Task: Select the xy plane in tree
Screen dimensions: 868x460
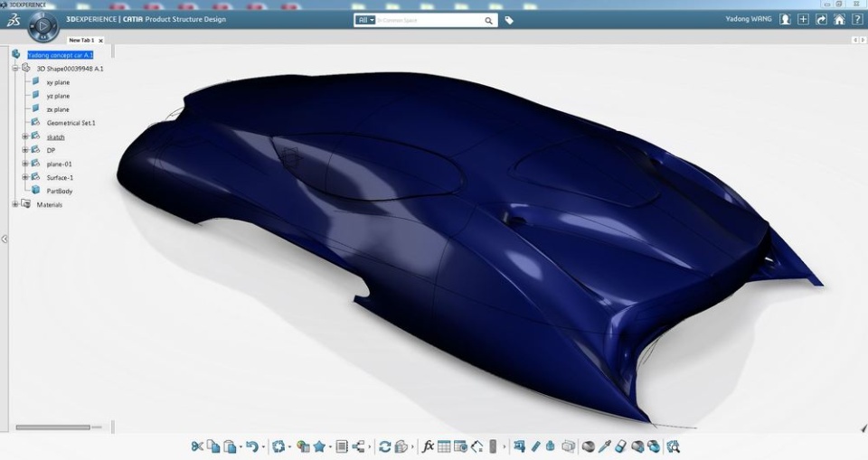Action: pos(58,82)
